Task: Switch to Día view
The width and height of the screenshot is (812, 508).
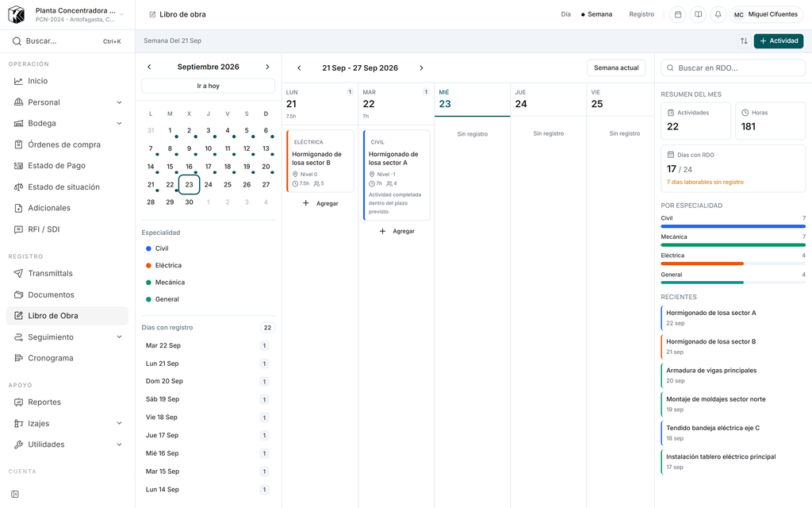Action: [x=565, y=14]
